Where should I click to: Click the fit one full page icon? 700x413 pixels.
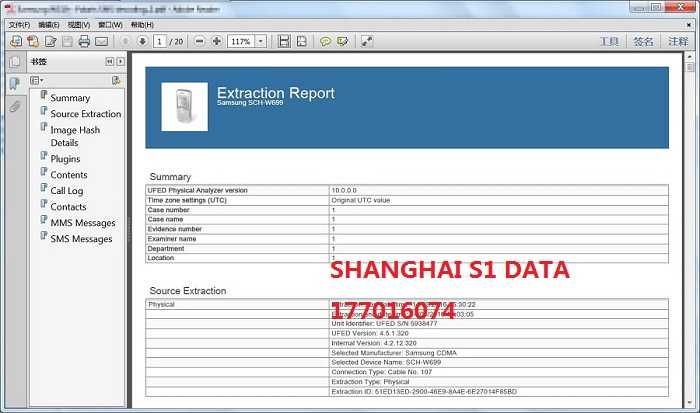[301, 41]
